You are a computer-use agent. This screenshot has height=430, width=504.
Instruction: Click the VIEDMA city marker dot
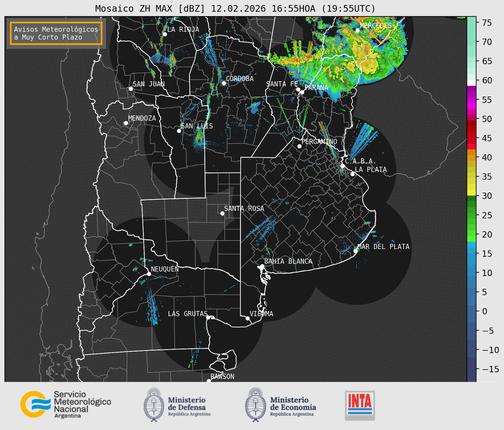[x=248, y=318]
